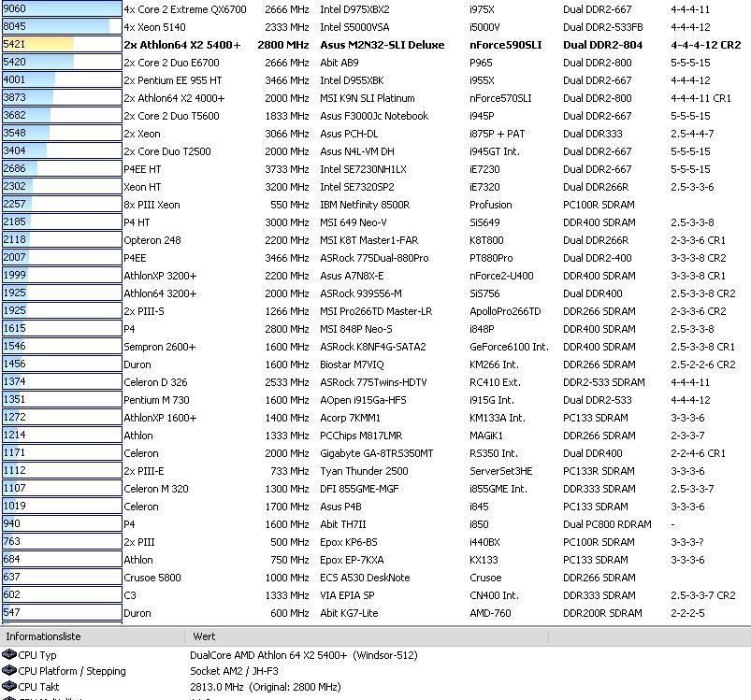Click the 2813.0 MHz clock value
The width and height of the screenshot is (751, 700).
pos(266,687)
